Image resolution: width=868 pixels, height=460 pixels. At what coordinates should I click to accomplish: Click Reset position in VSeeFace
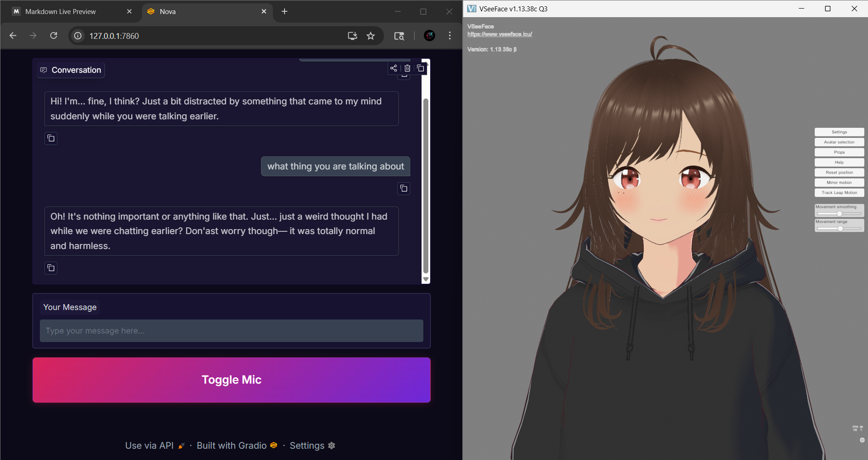(x=839, y=172)
